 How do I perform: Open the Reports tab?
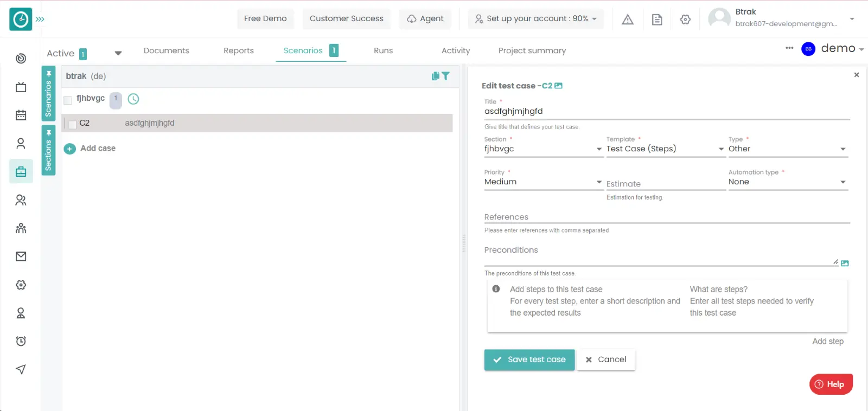pyautogui.click(x=239, y=50)
